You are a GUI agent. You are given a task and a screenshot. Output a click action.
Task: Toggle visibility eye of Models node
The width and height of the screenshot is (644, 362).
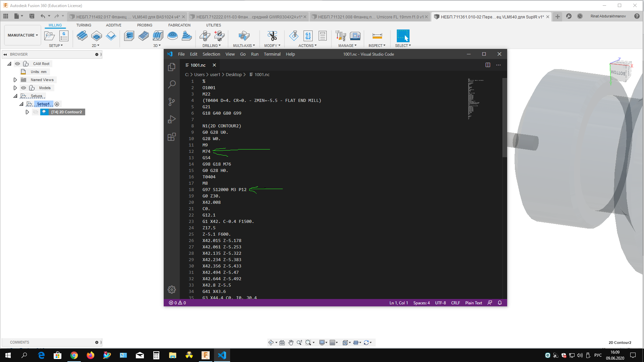pyautogui.click(x=23, y=88)
